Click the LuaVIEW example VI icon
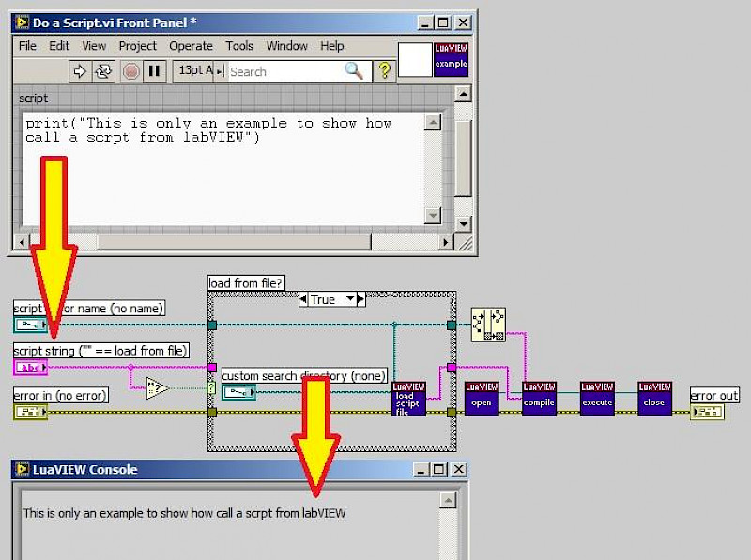 point(451,59)
